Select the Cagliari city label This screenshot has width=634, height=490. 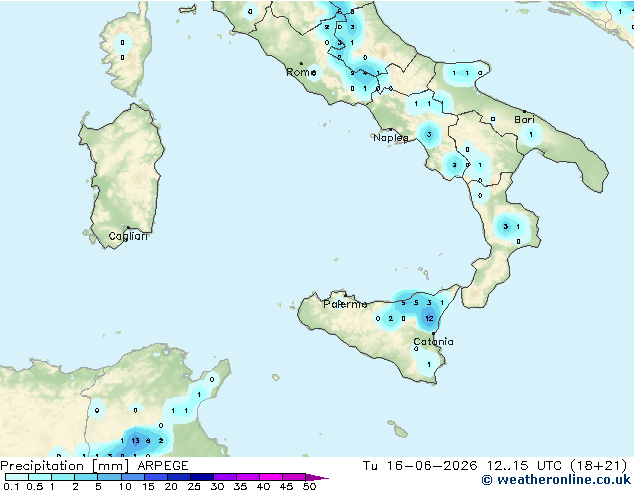(128, 236)
